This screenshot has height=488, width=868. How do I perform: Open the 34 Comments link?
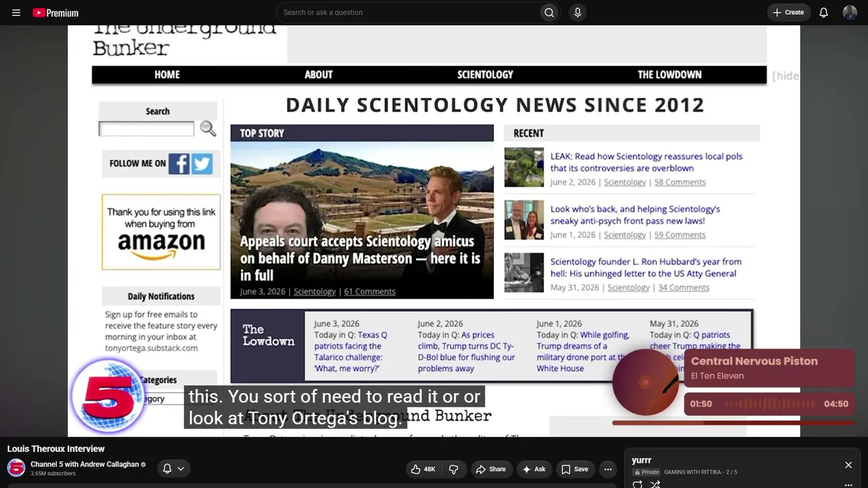pyautogui.click(x=684, y=288)
